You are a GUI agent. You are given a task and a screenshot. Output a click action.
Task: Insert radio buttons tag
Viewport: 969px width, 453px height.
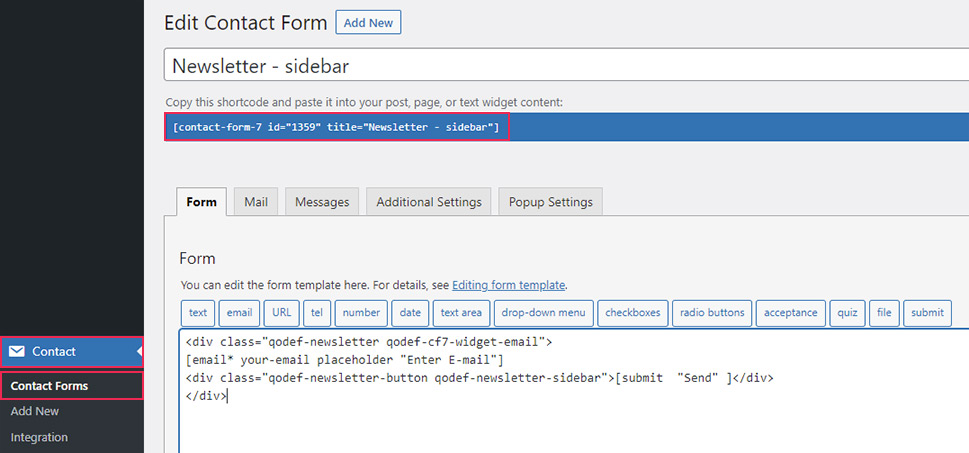pyautogui.click(x=712, y=313)
